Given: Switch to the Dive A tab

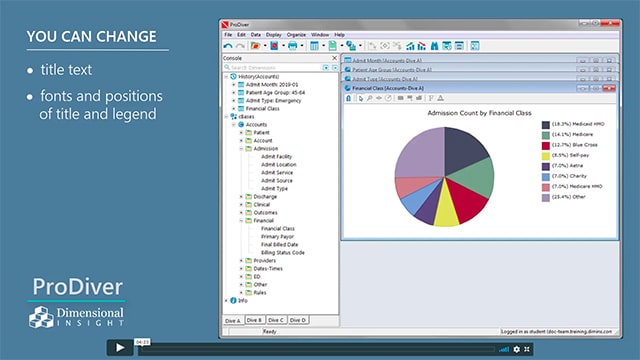Looking at the screenshot, I should click(x=233, y=320).
